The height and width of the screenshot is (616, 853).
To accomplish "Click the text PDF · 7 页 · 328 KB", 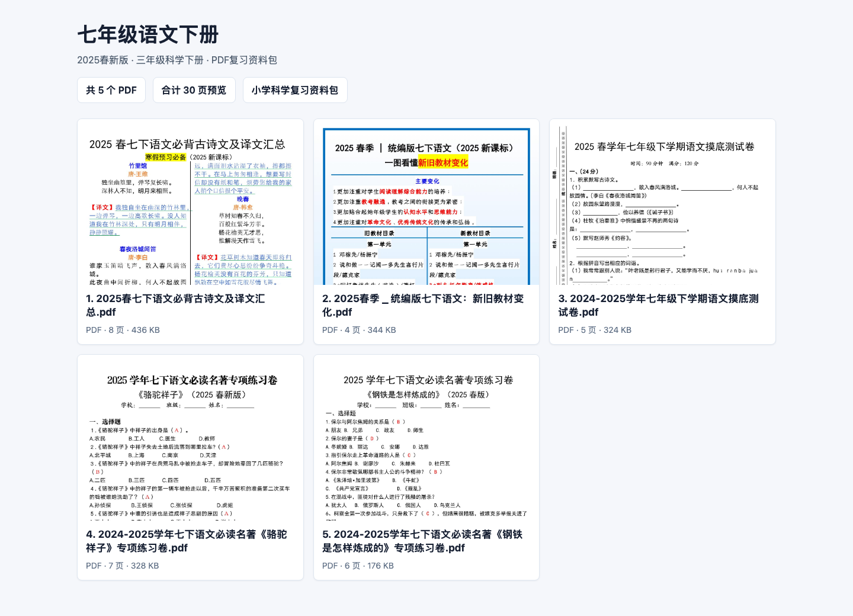I will pyautogui.click(x=123, y=566).
